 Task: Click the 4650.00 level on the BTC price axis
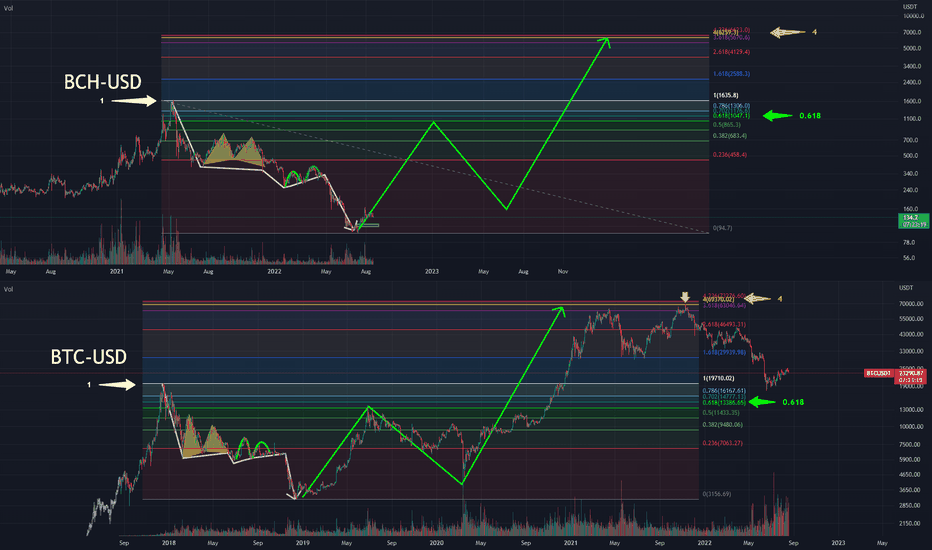(910, 475)
